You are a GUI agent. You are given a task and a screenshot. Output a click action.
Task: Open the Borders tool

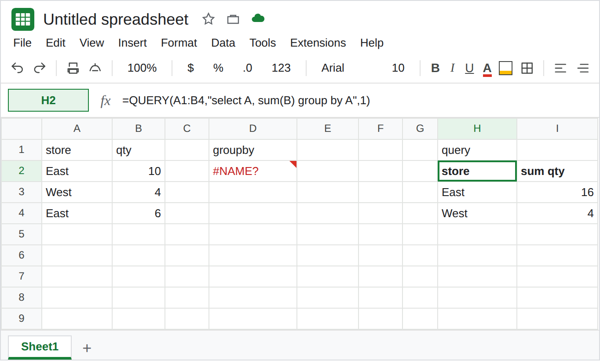pos(527,68)
